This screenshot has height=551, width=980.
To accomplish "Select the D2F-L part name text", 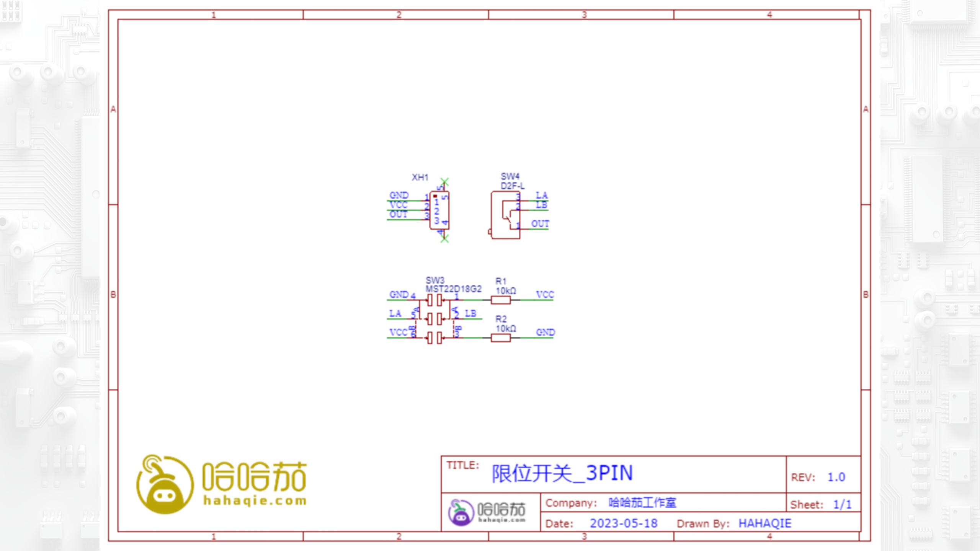I will pyautogui.click(x=513, y=186).
